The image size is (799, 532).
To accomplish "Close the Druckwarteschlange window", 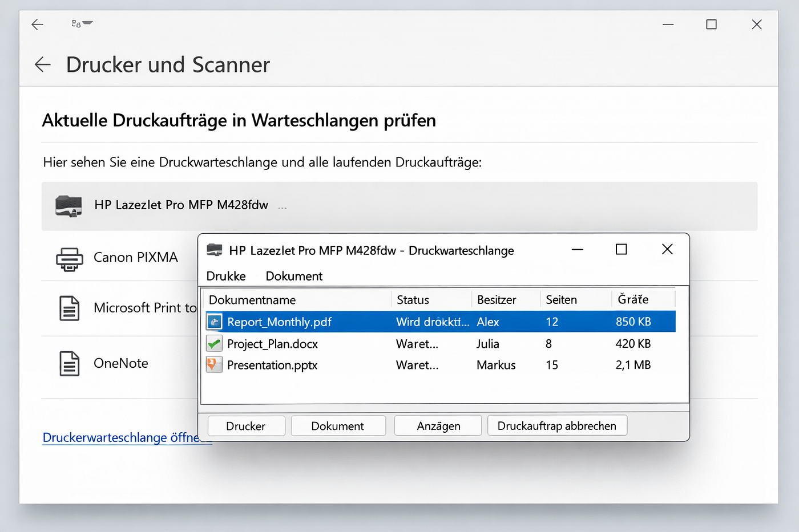I will 667,249.
